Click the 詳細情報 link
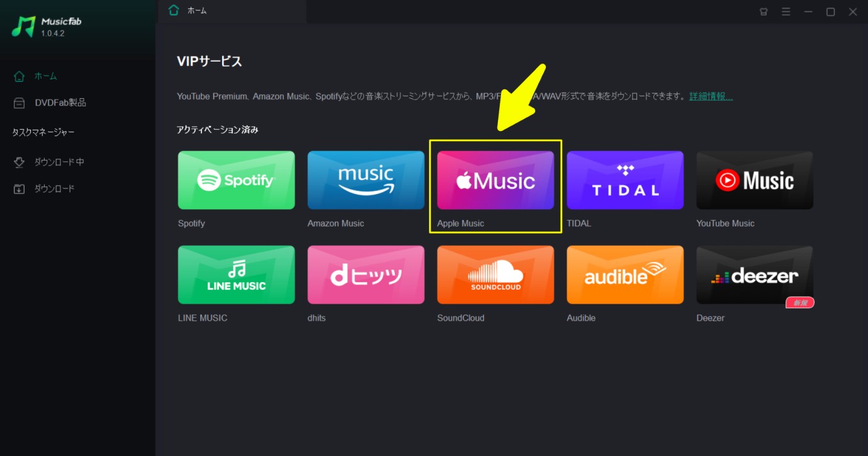 pos(711,96)
